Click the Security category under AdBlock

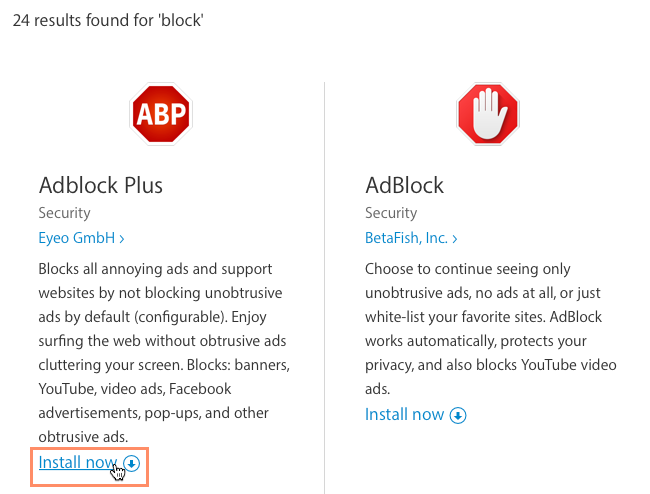391,213
